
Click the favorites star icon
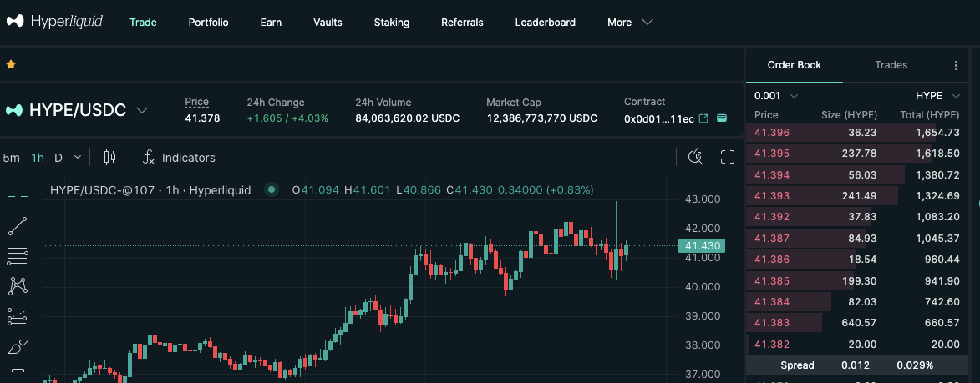tap(11, 64)
